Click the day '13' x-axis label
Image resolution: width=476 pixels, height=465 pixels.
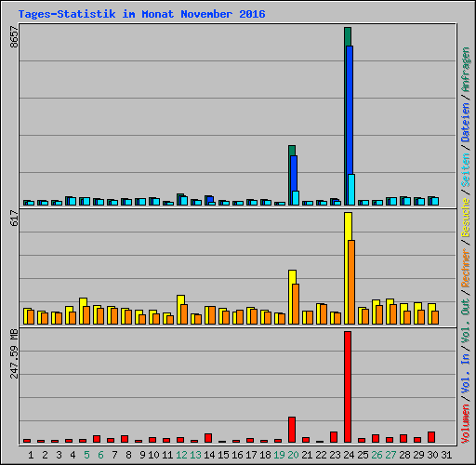pos(195,455)
